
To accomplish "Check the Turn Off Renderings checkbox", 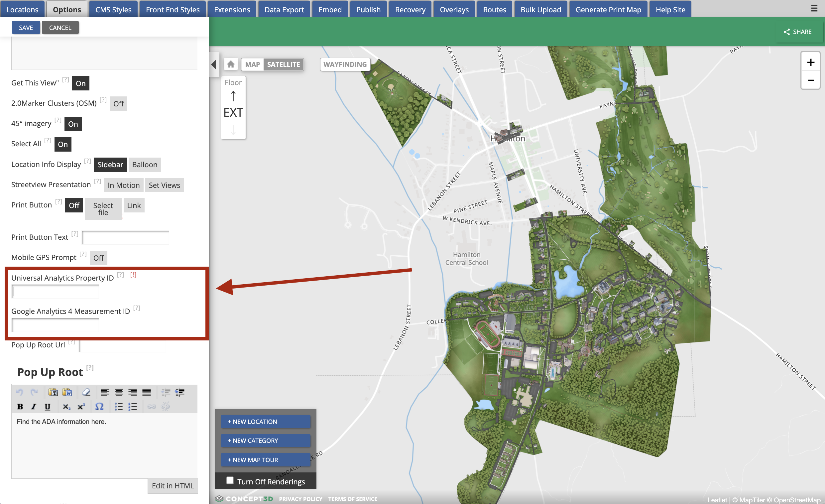I will pos(230,480).
